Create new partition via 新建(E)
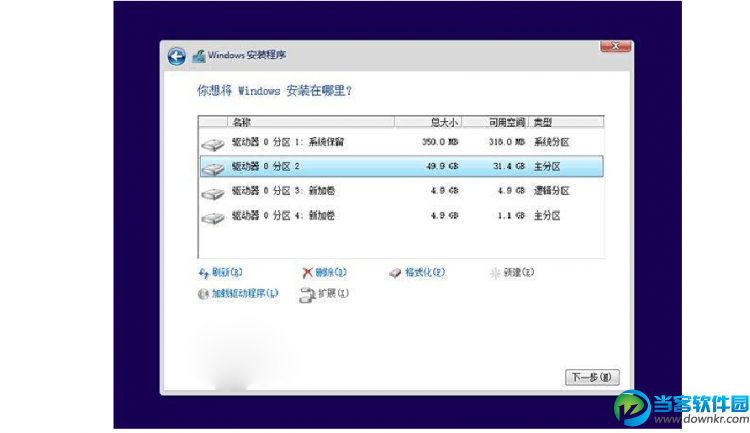Screen dimensions: 750x433 pyautogui.click(x=518, y=272)
